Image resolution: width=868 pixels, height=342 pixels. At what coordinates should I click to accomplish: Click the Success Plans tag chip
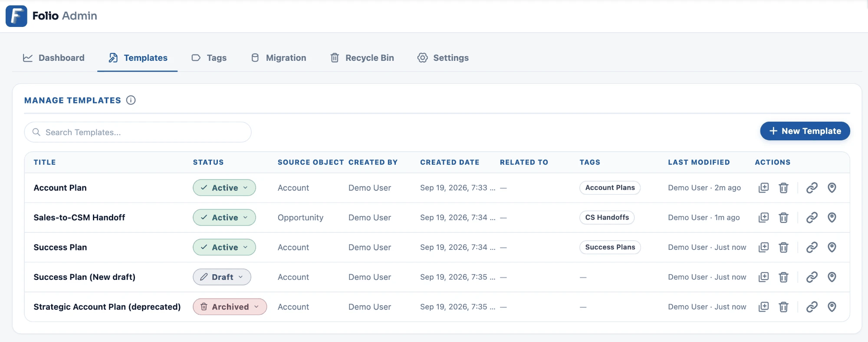point(610,247)
